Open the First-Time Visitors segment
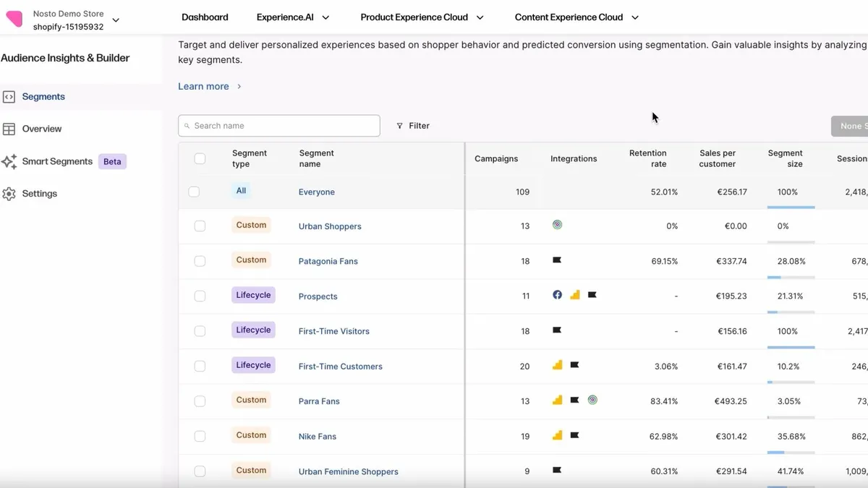This screenshot has width=868, height=488. click(x=334, y=331)
